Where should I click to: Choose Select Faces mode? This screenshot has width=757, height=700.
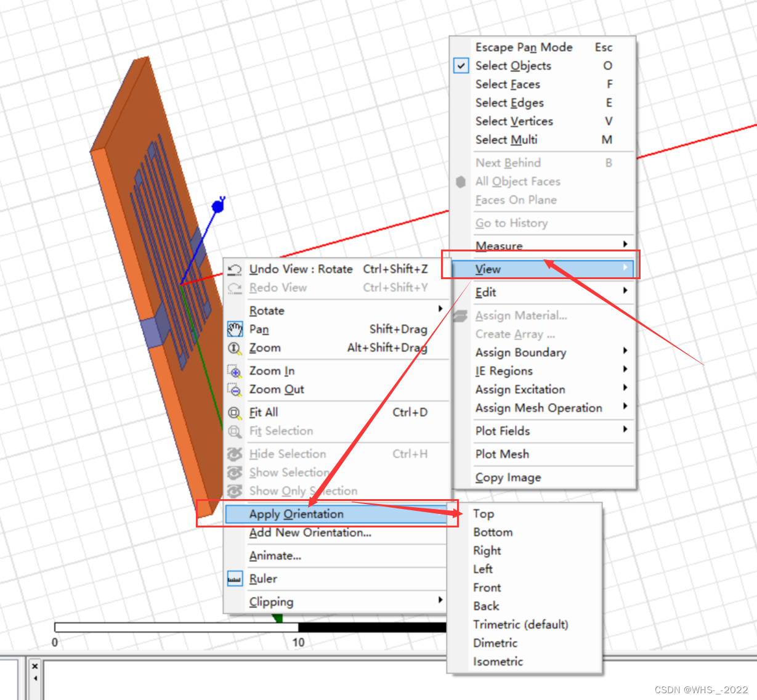point(543,84)
